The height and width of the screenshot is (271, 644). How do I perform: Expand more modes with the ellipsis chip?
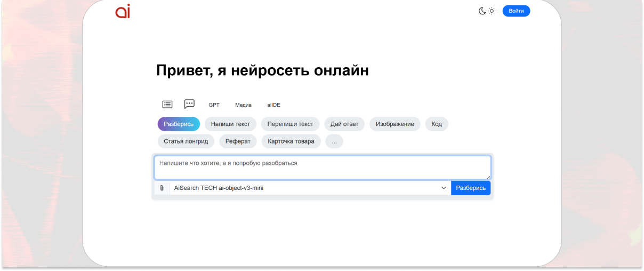[334, 141]
